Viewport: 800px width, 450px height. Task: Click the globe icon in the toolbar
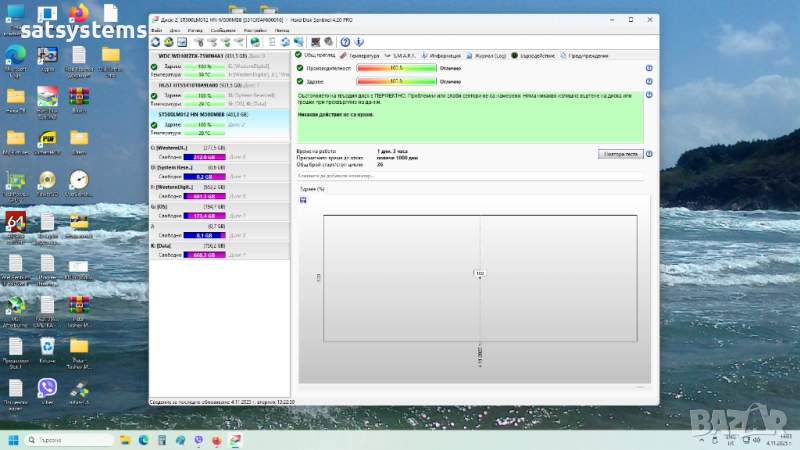pos(255,42)
